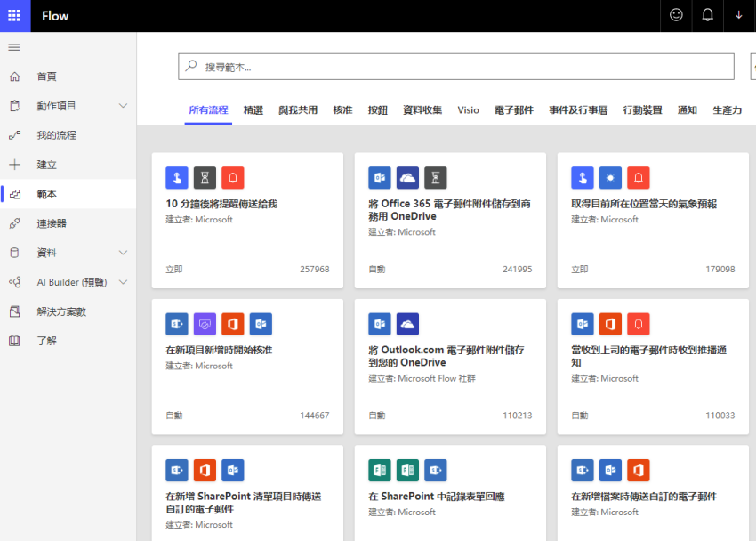This screenshot has width=756, height=541.
Task: Click the download arrow icon in header
Action: pos(738,16)
